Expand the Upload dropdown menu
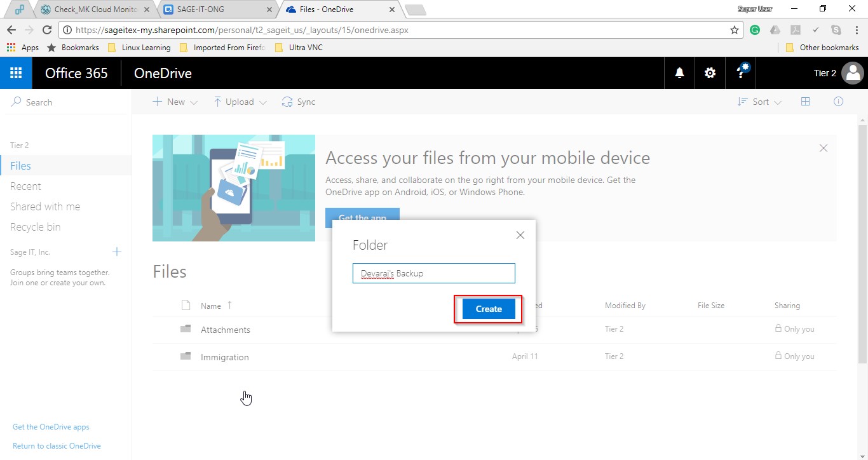This screenshot has width=868, height=460. pos(240,102)
